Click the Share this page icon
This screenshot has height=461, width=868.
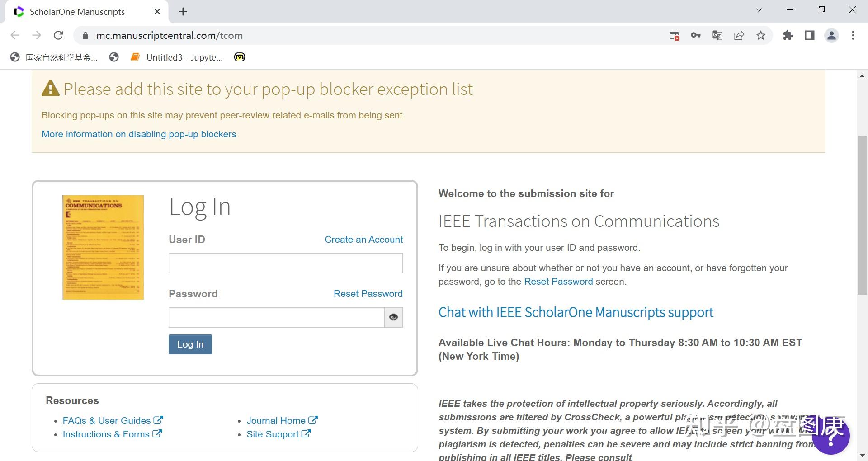(739, 35)
